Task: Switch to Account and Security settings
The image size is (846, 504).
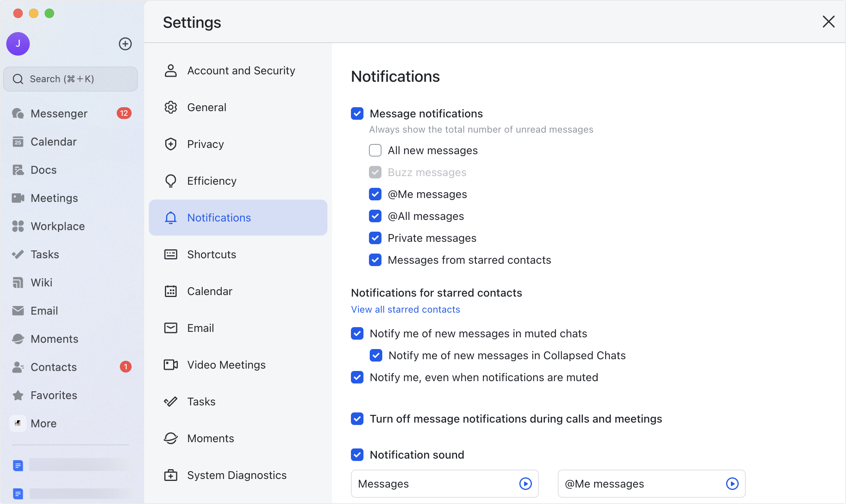Action: 241,70
